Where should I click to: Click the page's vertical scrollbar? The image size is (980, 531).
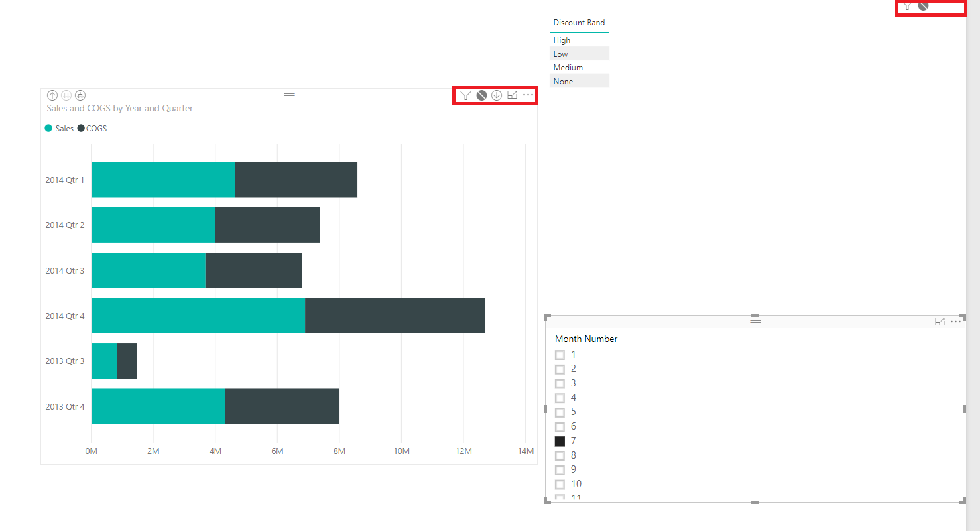pos(973,265)
